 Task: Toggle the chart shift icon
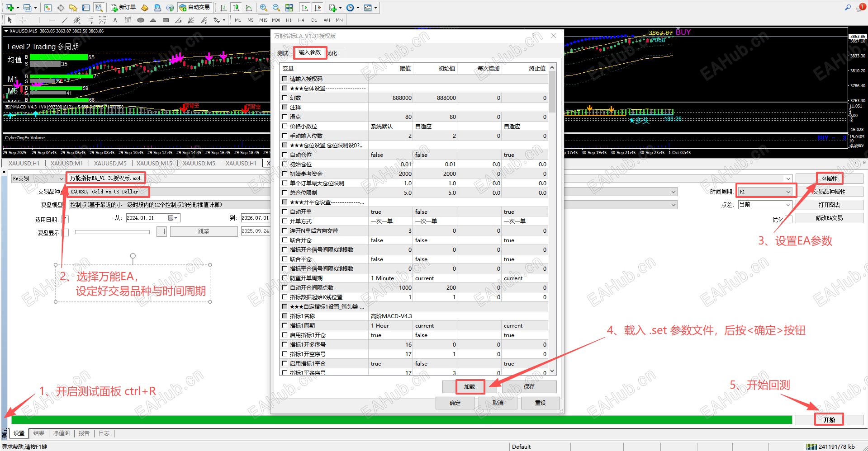tap(318, 8)
